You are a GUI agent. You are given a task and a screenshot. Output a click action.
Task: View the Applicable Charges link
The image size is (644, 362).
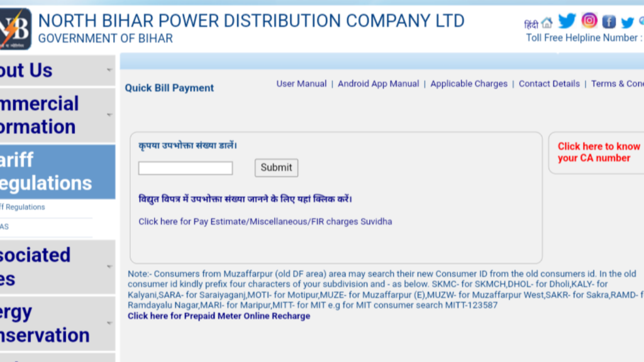click(x=469, y=84)
